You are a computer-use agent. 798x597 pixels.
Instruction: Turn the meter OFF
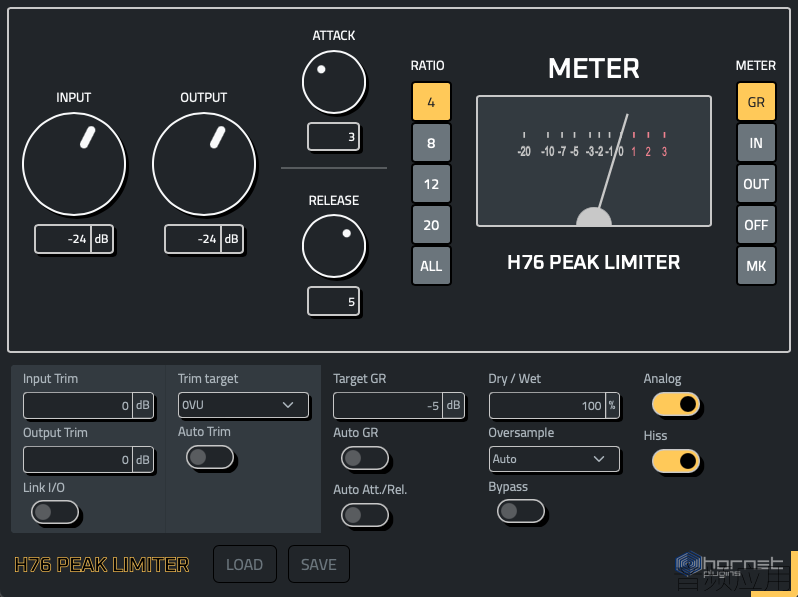click(x=756, y=225)
